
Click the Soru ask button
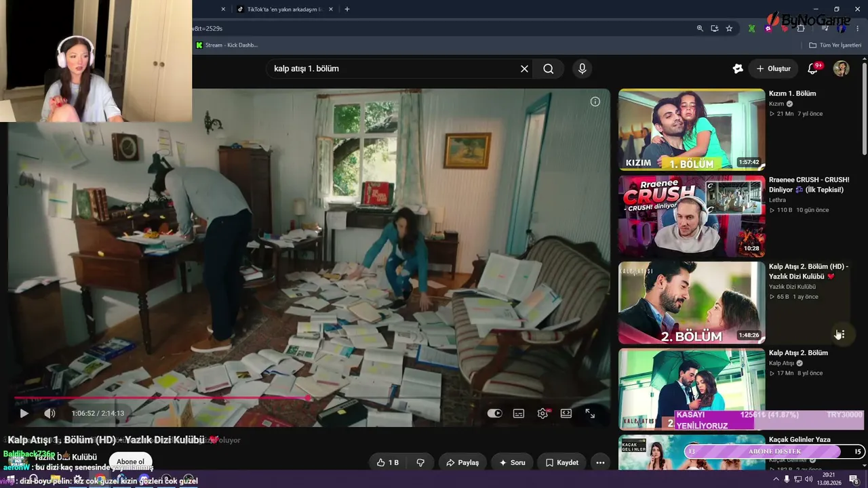512,462
